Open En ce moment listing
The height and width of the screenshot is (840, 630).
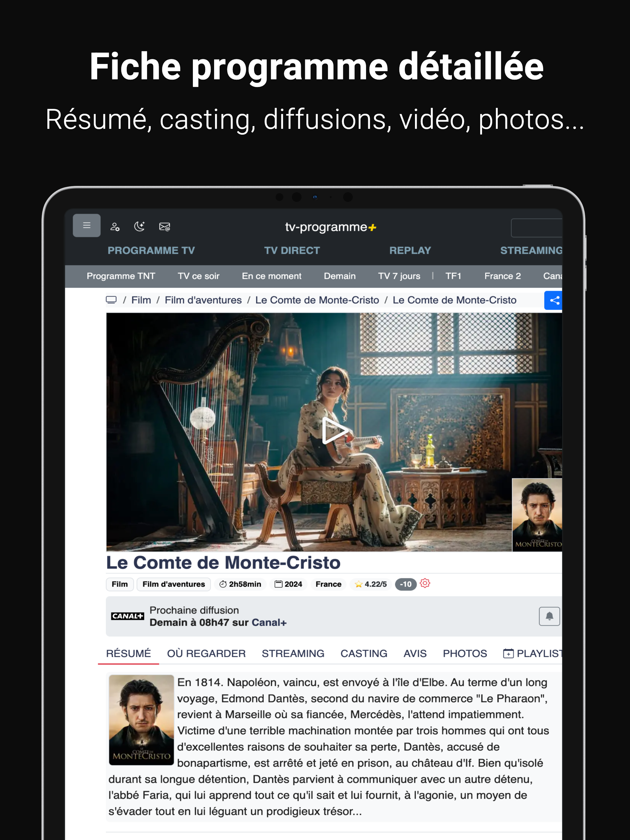pyautogui.click(x=271, y=276)
